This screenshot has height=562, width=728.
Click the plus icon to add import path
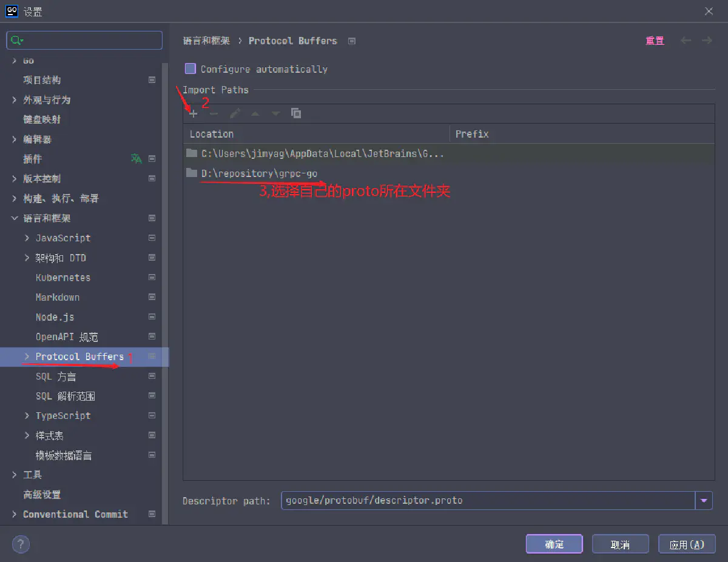(x=194, y=113)
